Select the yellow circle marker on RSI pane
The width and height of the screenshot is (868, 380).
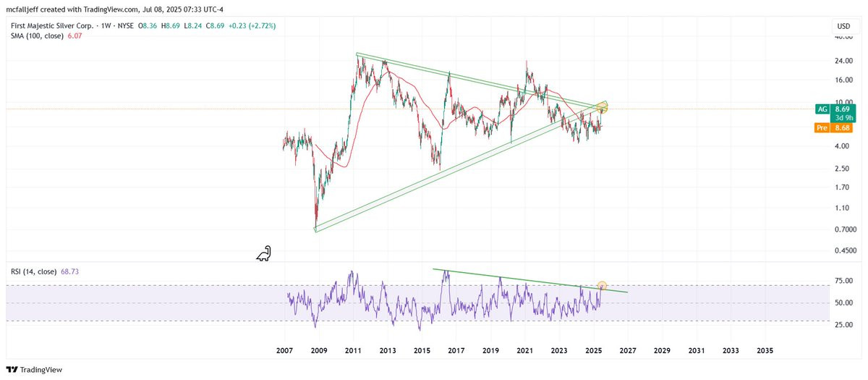[x=602, y=287]
